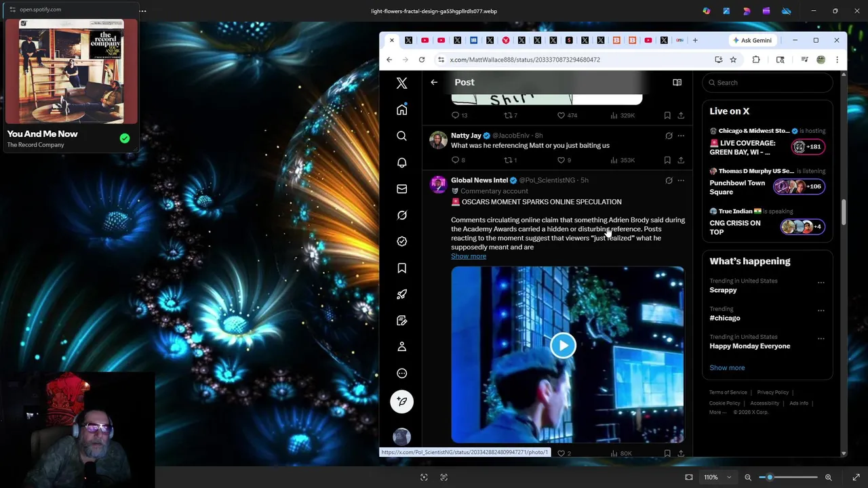The height and width of the screenshot is (488, 868).
Task: Open Grok action on Natty Jay's post
Action: 669,136
